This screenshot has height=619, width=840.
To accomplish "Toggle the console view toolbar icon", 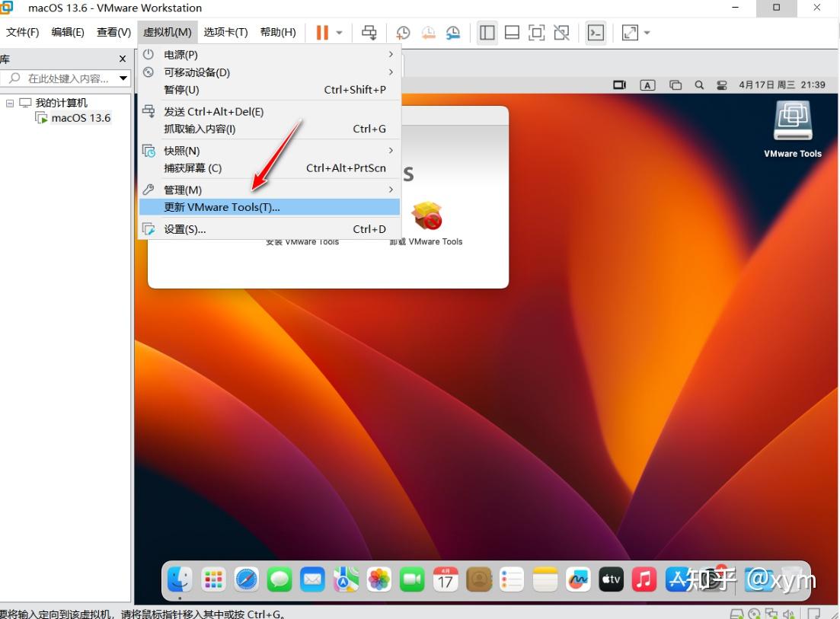I will point(596,33).
